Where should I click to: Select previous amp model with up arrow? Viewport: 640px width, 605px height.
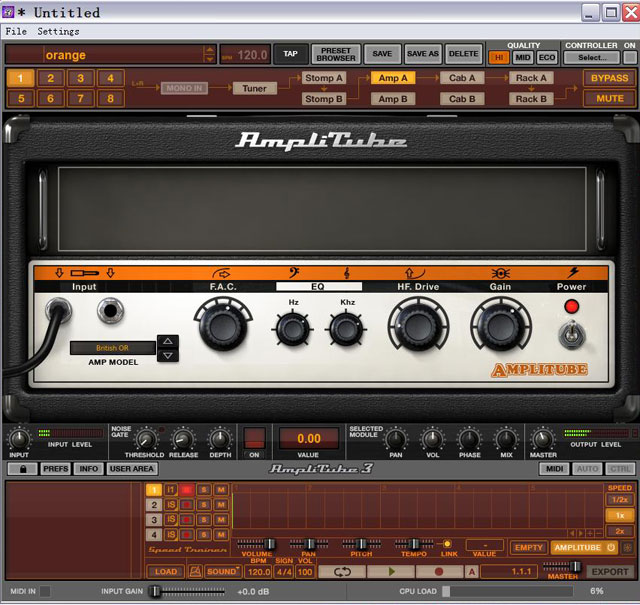pos(168,341)
